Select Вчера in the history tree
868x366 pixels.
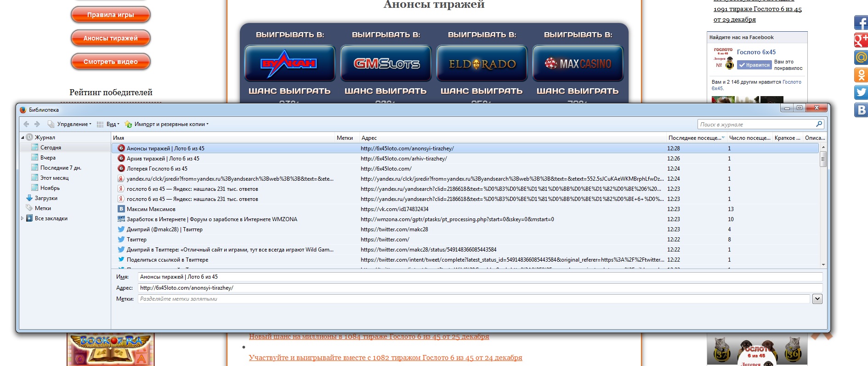point(48,158)
